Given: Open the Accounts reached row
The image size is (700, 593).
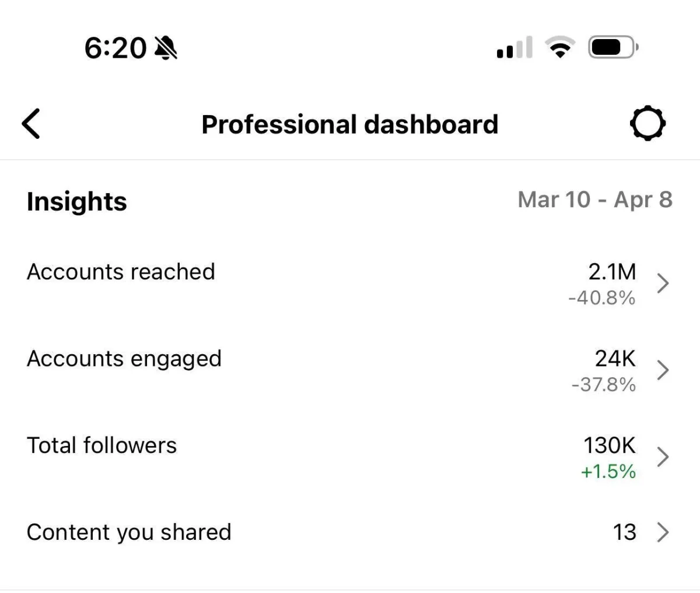Looking at the screenshot, I should coord(121,272).
